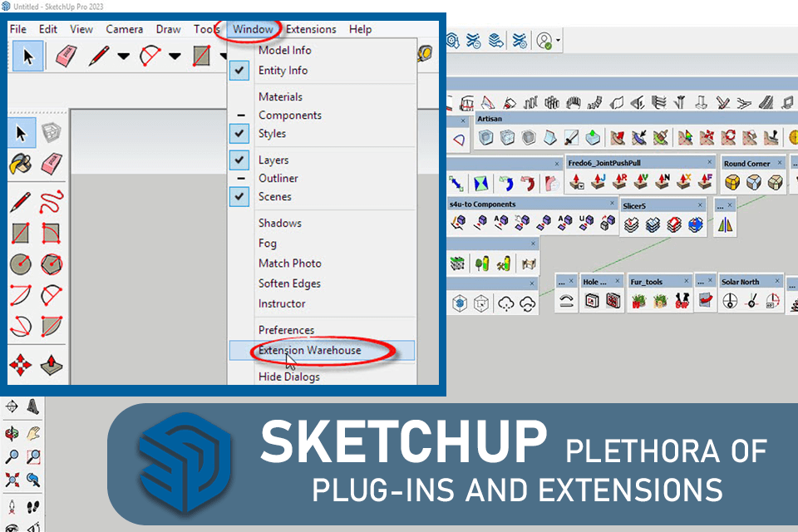The image size is (798, 532).
Task: Click first Solar North compass icon
Action: pyautogui.click(x=730, y=301)
